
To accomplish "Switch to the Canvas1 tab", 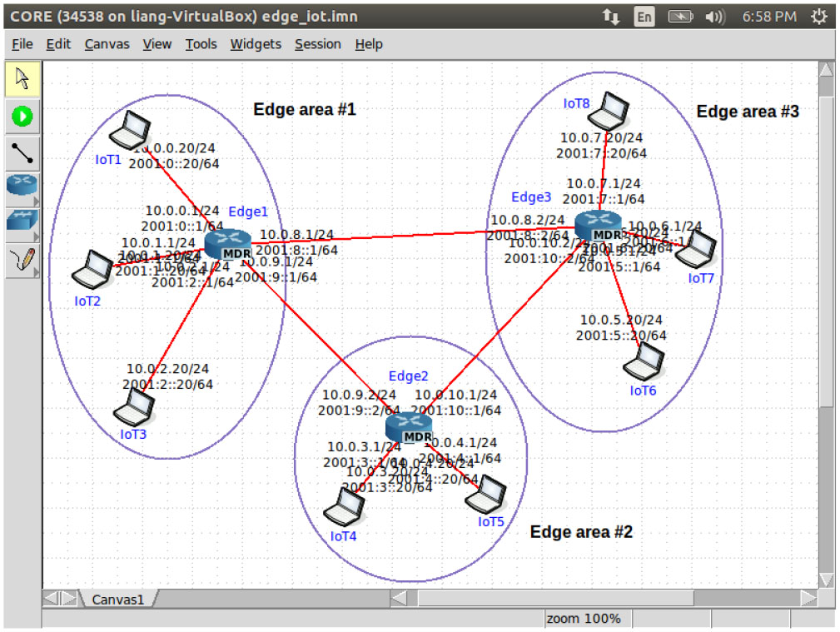I will tap(117, 599).
